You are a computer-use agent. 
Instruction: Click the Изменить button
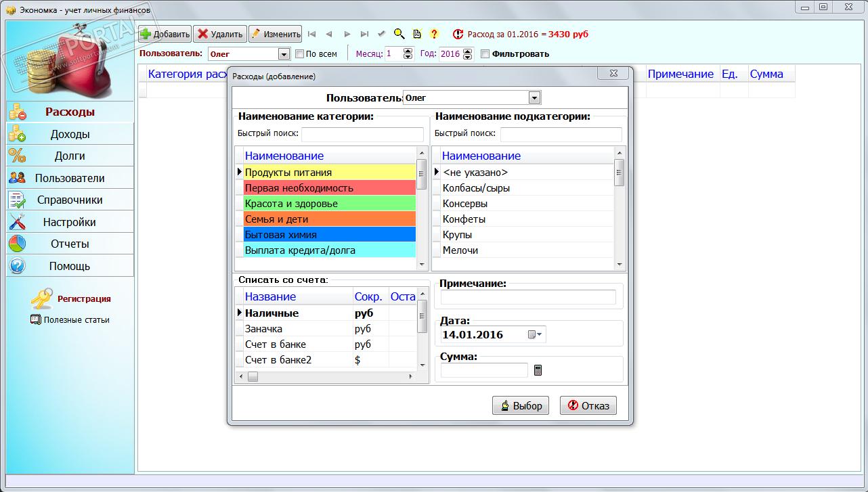pos(275,34)
